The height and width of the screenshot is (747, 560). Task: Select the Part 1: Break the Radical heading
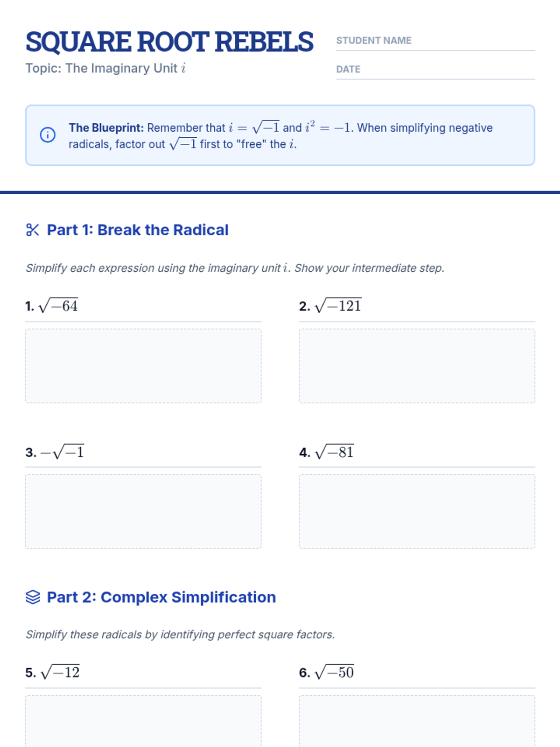[x=138, y=230]
